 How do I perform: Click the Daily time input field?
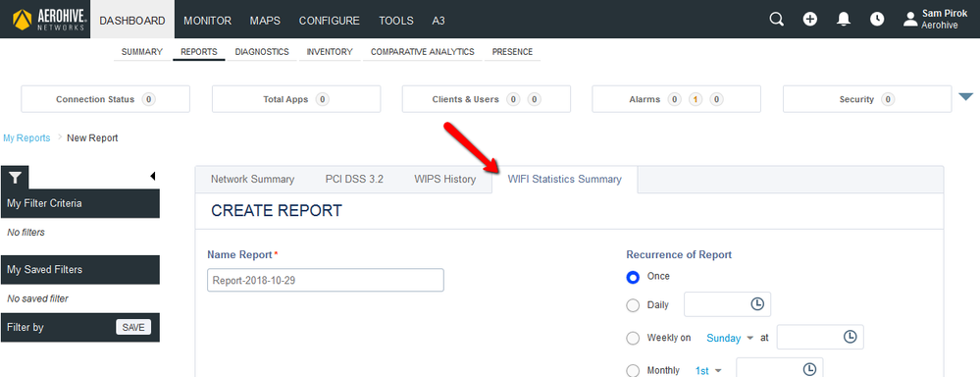[728, 304]
